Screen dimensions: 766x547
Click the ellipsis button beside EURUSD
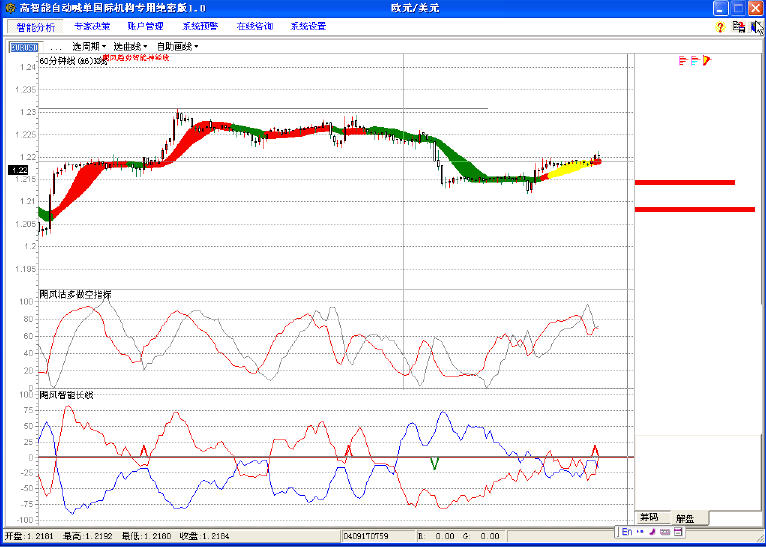(55, 47)
